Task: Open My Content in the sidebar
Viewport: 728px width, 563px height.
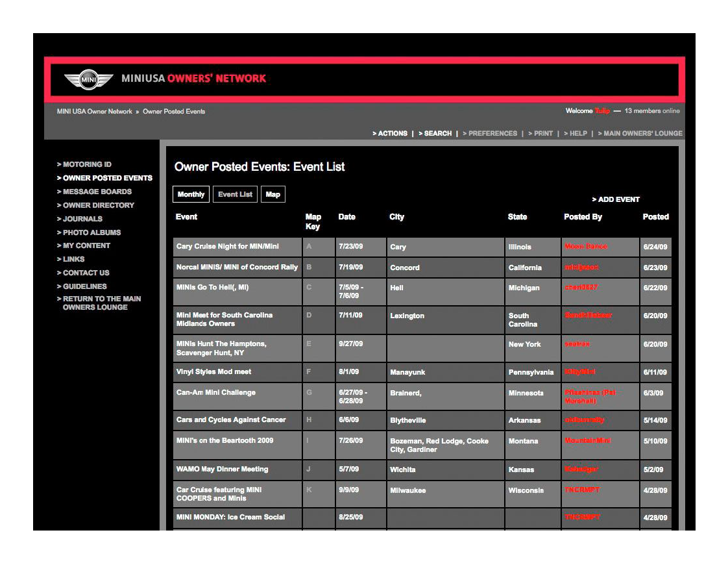Action: tap(84, 245)
